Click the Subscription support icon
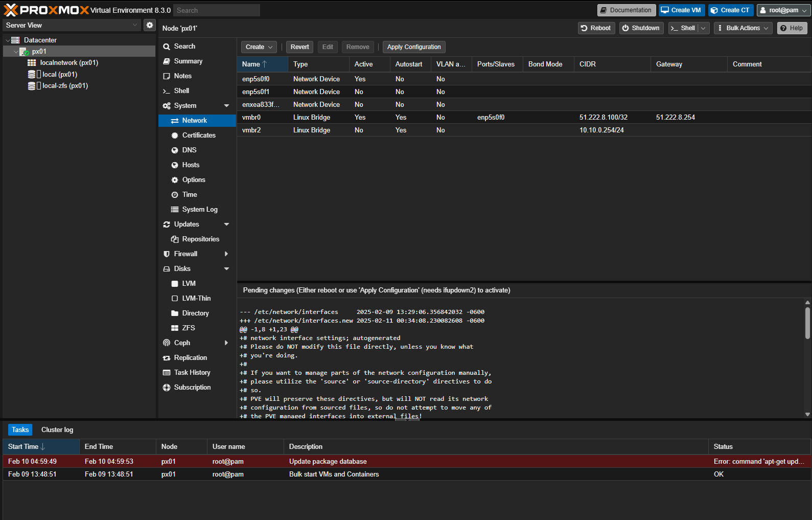Viewport: 812px width, 520px height. 167,387
